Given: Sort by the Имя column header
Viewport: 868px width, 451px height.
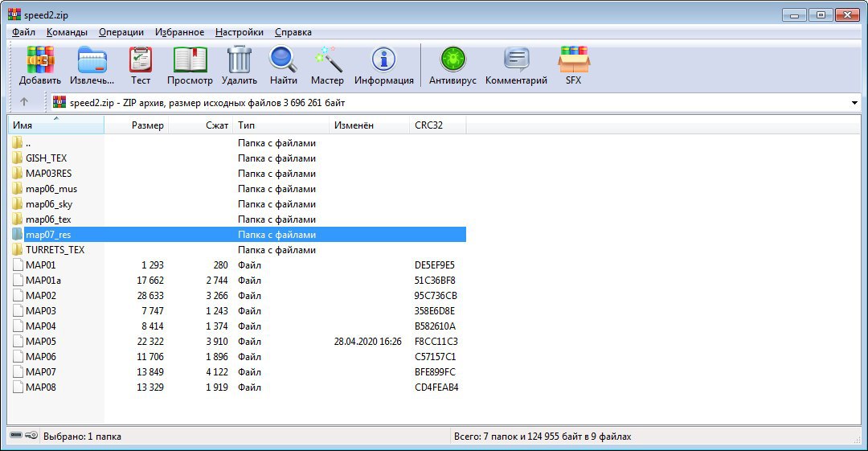Looking at the screenshot, I should click(56, 125).
